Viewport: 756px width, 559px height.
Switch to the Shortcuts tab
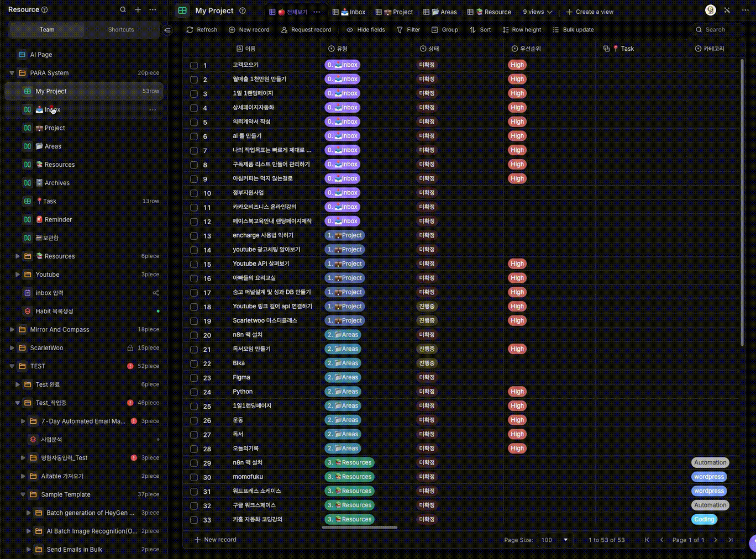121,30
